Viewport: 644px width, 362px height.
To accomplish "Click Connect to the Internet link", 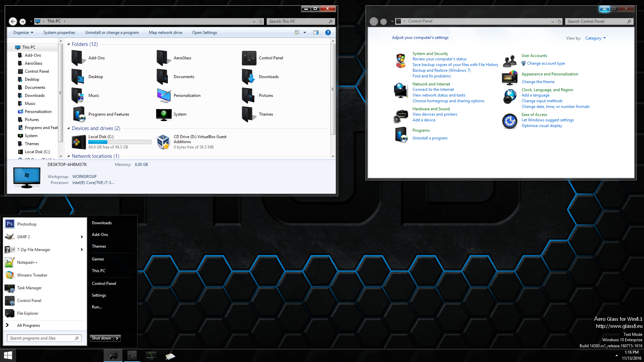I will (433, 89).
